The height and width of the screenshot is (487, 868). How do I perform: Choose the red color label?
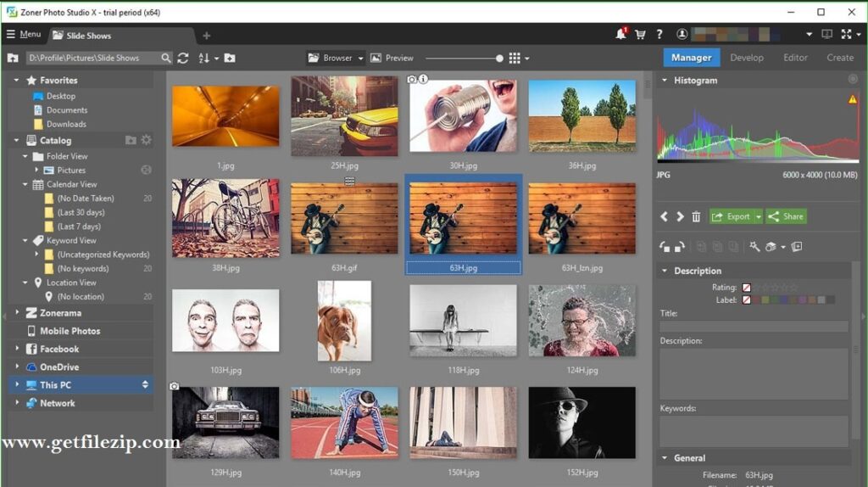coord(755,299)
